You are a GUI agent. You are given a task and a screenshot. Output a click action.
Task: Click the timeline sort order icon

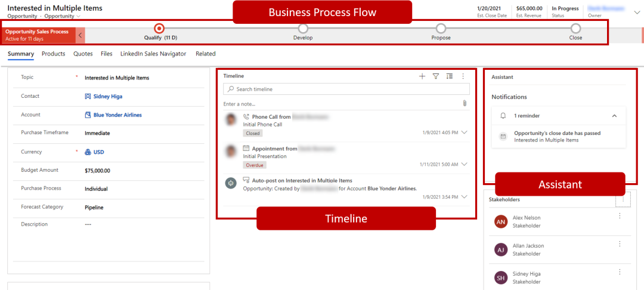click(x=450, y=76)
